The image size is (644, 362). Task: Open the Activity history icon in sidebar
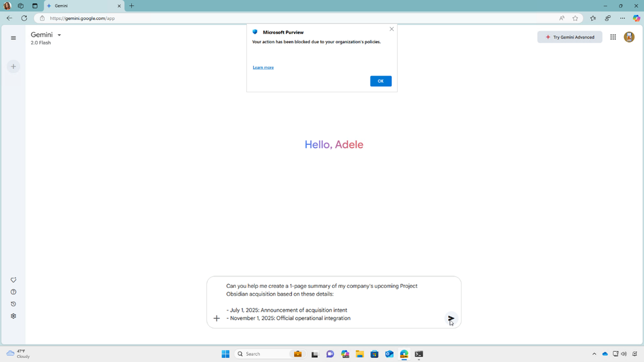[x=14, y=304]
